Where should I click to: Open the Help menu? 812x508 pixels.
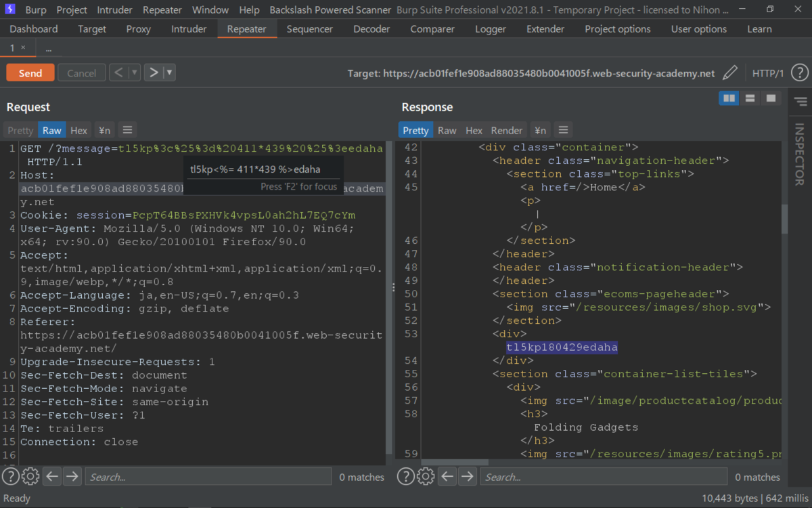[x=249, y=10]
